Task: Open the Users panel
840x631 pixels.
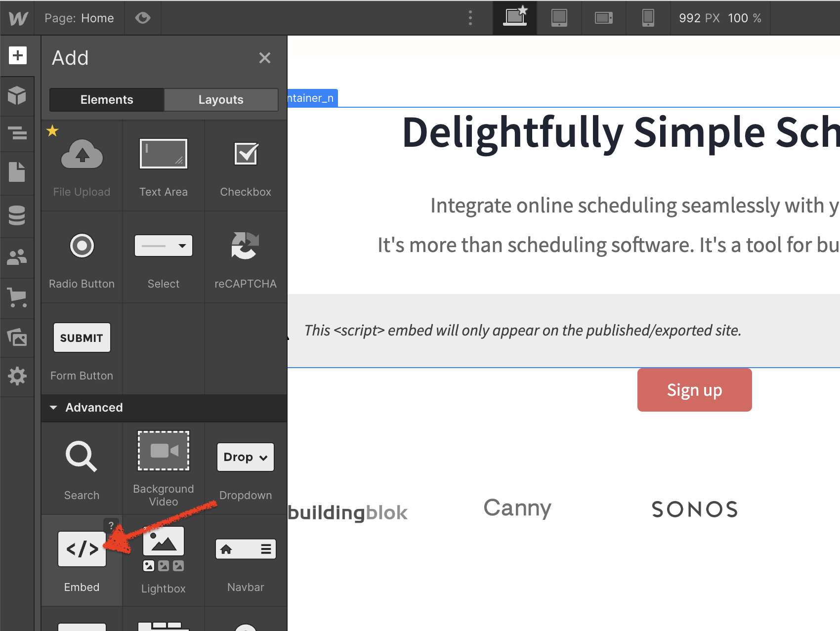Action: coord(17,257)
